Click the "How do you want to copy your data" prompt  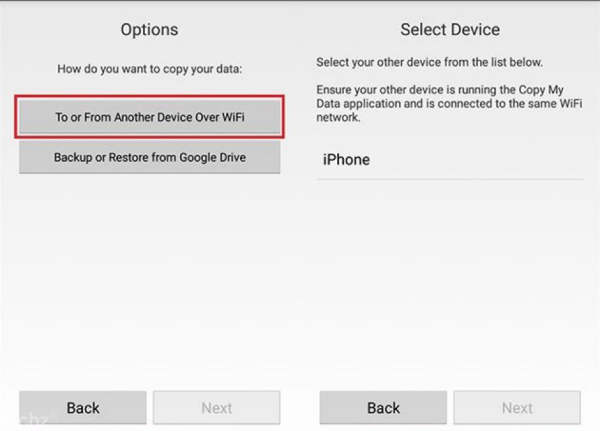pos(149,69)
